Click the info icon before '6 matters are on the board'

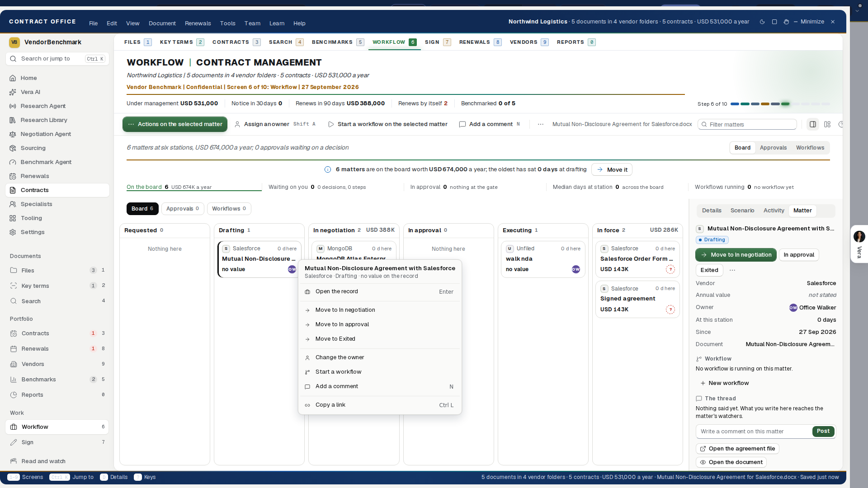coord(328,169)
